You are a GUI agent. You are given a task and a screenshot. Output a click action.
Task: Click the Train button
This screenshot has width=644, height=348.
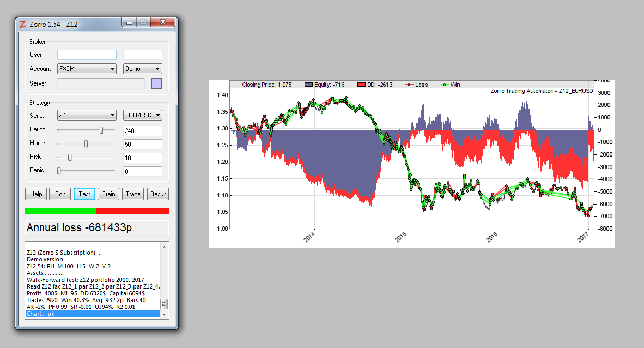pos(108,194)
